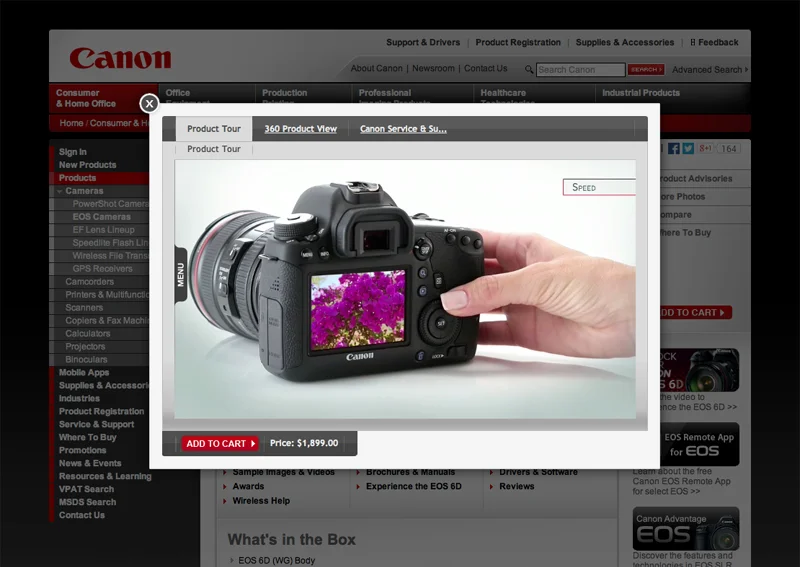Image resolution: width=800 pixels, height=567 pixels.
Task: Open Industries sidebar item
Action: point(79,399)
